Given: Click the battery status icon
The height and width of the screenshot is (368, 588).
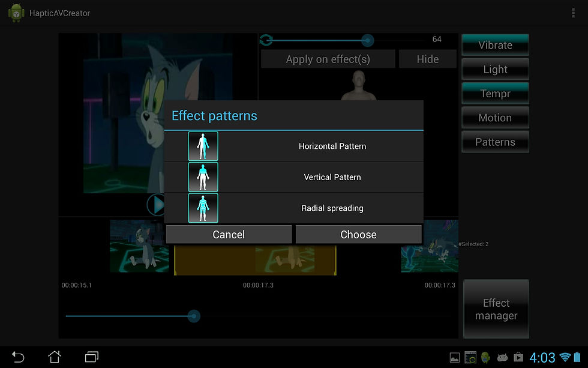Looking at the screenshot, I should click(577, 357).
